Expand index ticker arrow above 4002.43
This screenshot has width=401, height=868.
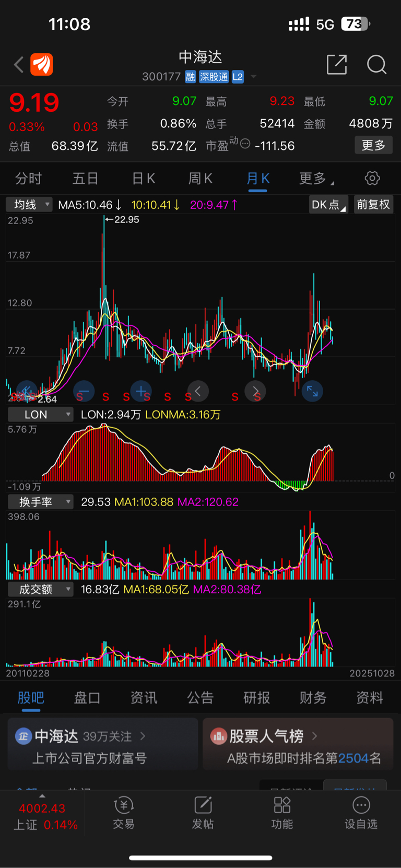click(42, 796)
